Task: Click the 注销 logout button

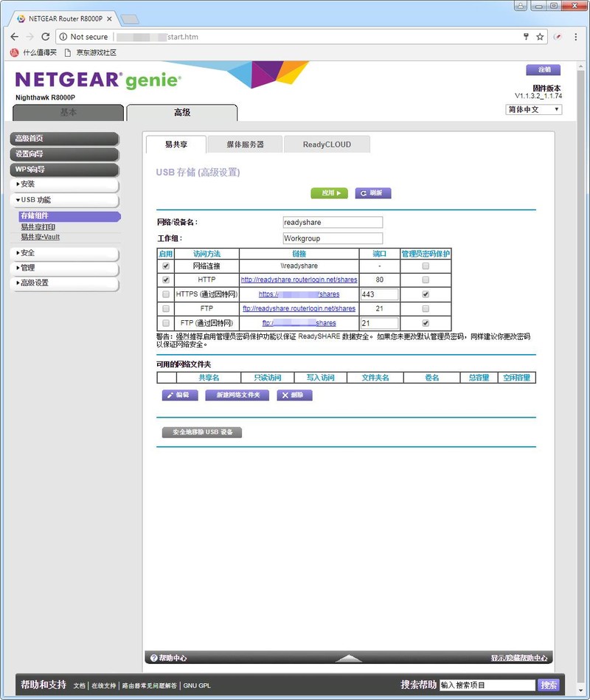Action: pos(543,69)
